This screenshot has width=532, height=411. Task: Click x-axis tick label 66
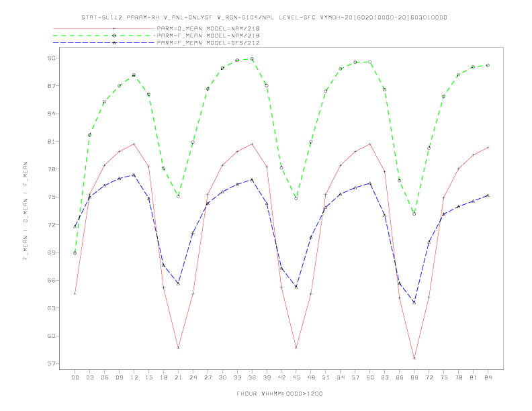(x=400, y=377)
